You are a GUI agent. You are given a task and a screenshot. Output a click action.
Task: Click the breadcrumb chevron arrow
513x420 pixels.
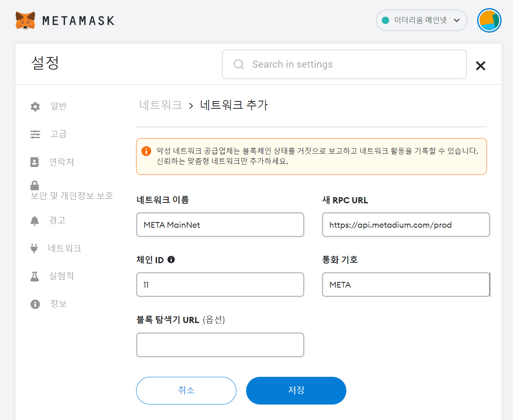tap(191, 106)
